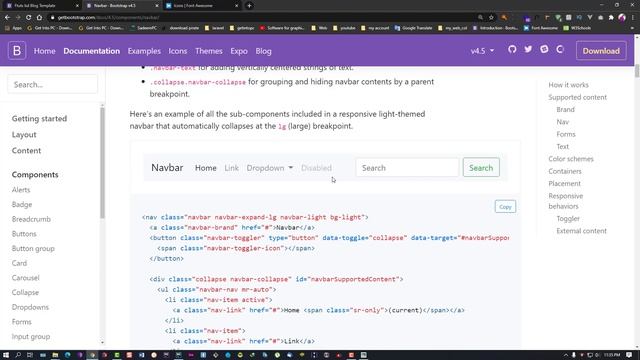The height and width of the screenshot is (360, 640).
Task: Click the sidebar vertical scrollbar thumb
Action: 102,162
